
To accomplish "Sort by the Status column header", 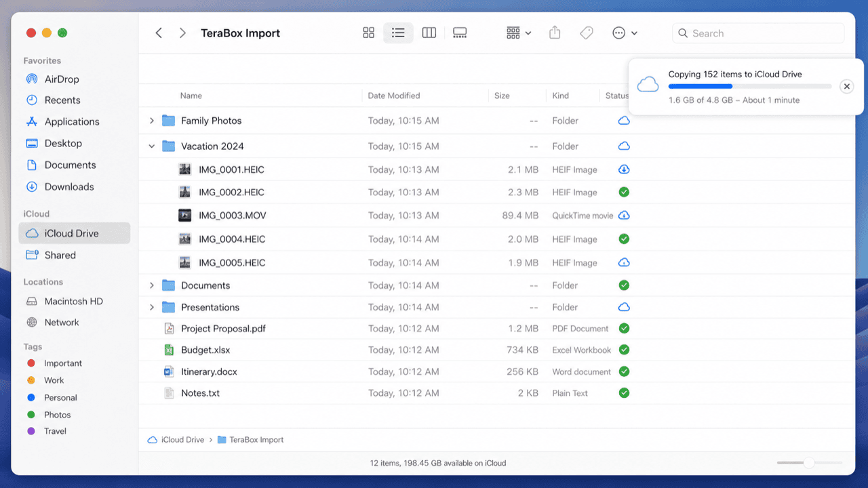I will [x=617, y=96].
